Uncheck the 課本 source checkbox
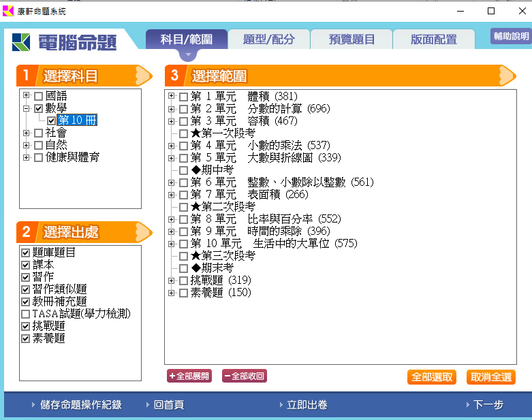Viewport: 532px width, 420px height. pos(26,265)
